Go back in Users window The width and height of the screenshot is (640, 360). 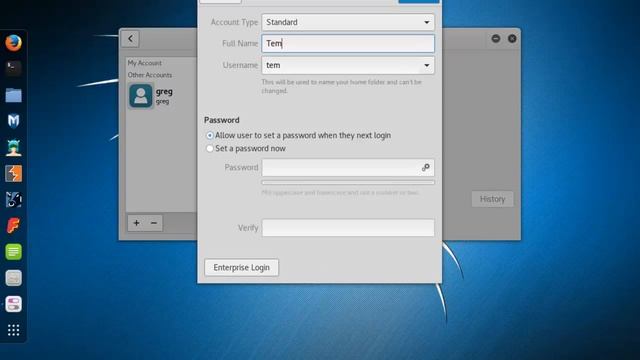pyautogui.click(x=130, y=39)
